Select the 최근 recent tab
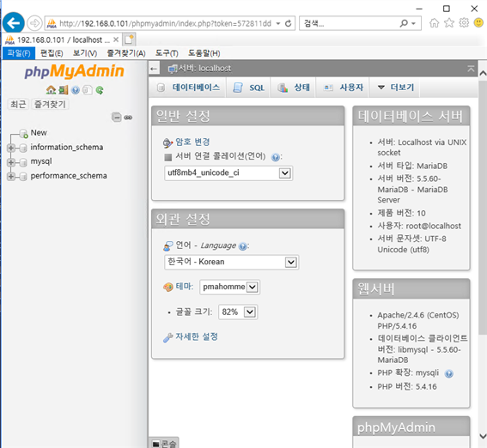Viewport: 487px width, 448px height. click(x=18, y=104)
